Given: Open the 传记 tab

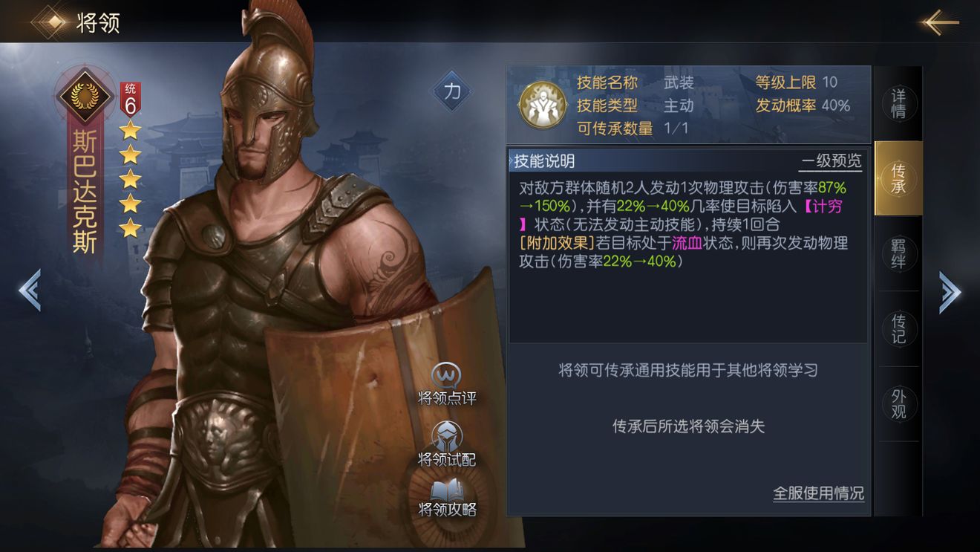Looking at the screenshot, I should [x=898, y=329].
